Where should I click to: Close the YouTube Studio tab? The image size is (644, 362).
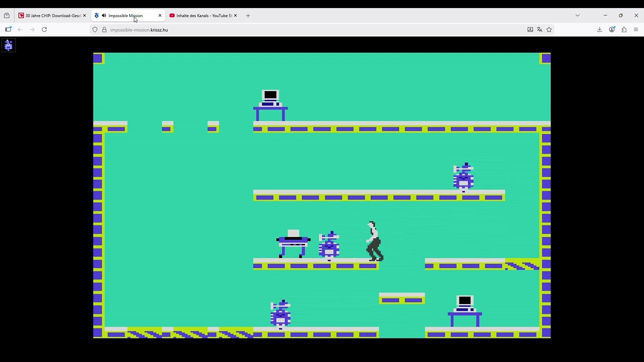235,16
